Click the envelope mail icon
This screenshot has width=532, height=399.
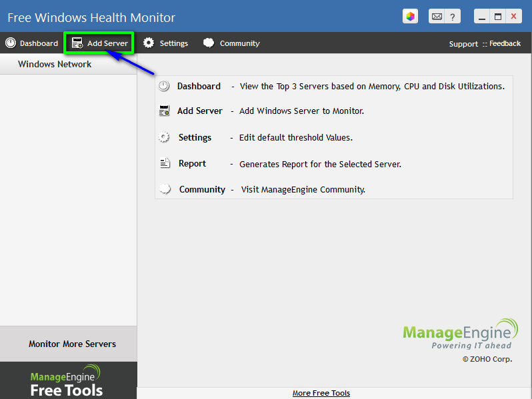[437, 16]
